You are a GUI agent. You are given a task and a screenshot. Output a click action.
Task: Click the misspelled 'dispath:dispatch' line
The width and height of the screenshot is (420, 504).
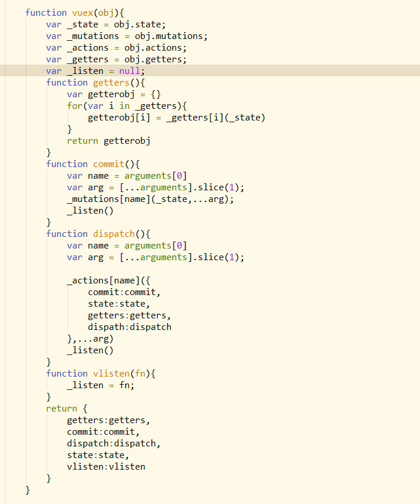(130, 327)
